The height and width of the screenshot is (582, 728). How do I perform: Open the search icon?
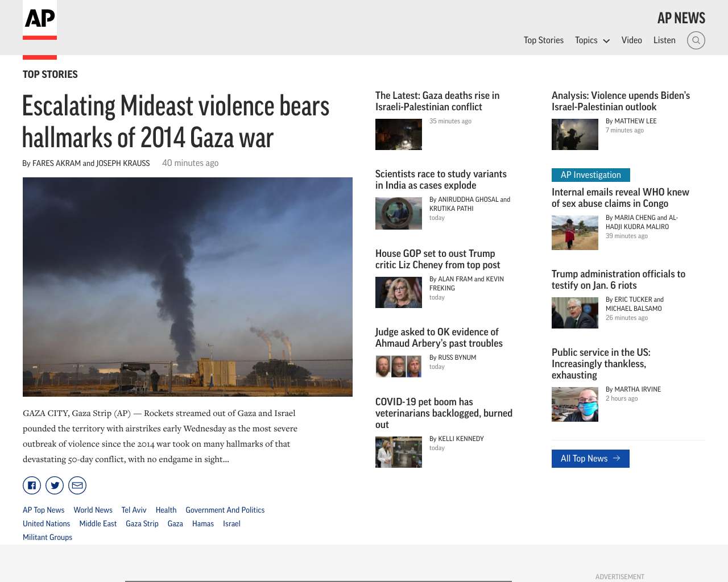[x=696, y=40]
